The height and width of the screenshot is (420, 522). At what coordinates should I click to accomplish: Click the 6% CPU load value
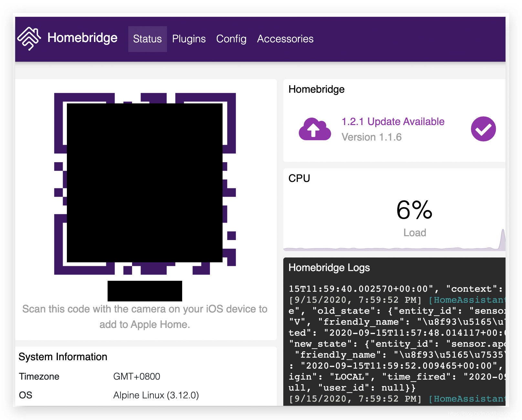(x=414, y=210)
